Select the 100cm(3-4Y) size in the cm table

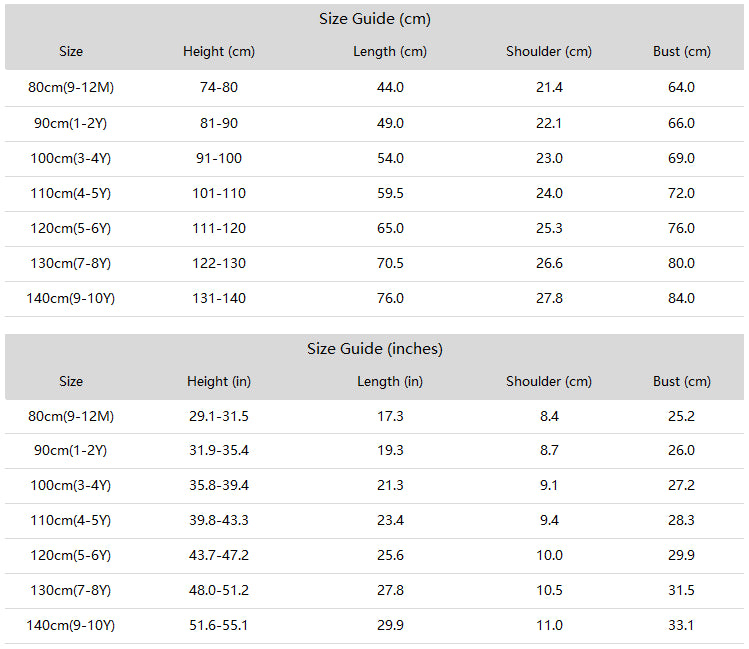71,159
